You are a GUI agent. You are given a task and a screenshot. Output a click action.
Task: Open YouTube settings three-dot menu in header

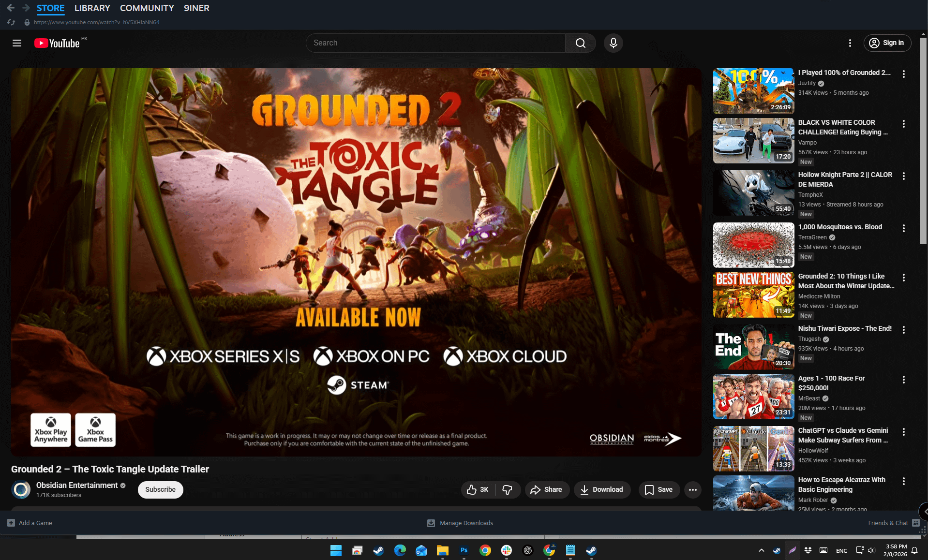pyautogui.click(x=850, y=43)
